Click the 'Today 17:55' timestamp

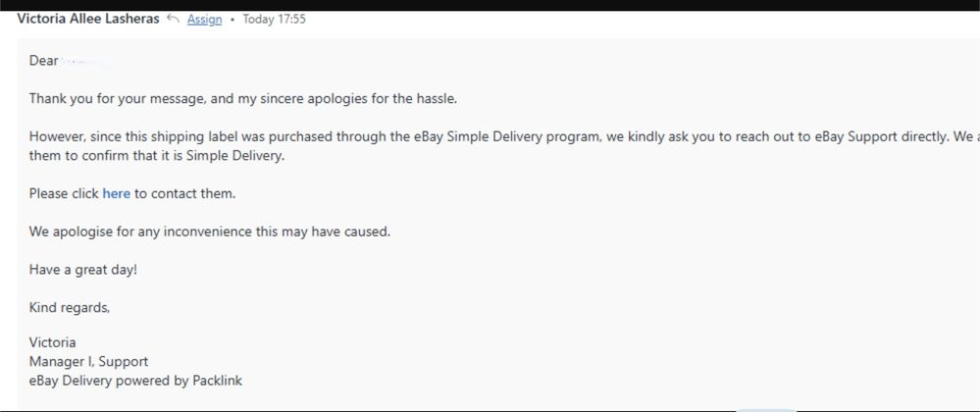tap(274, 19)
